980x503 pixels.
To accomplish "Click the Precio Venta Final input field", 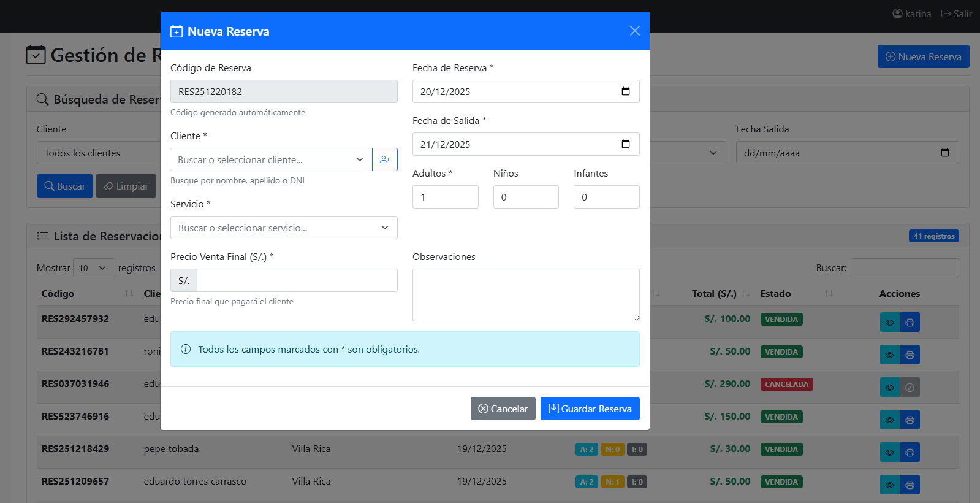I will (297, 280).
